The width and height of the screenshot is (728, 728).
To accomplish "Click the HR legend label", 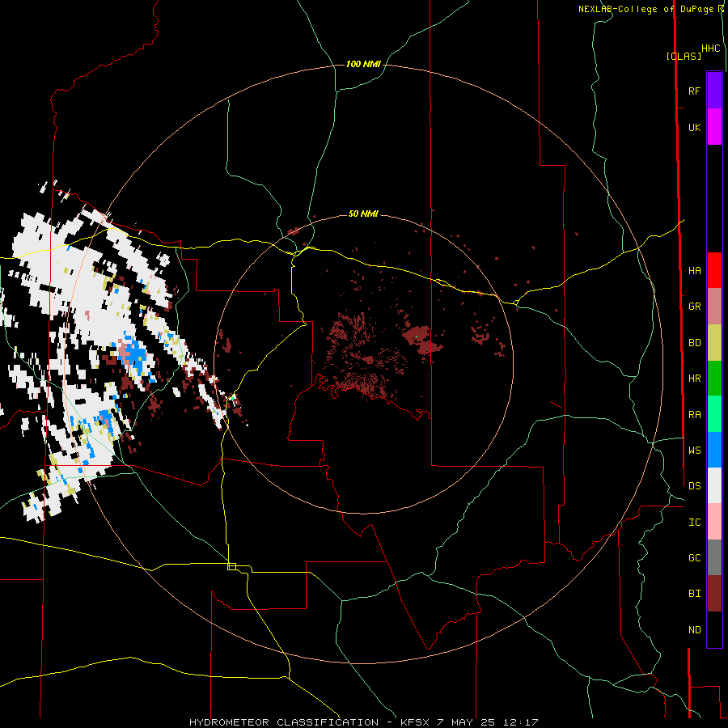I will tap(694, 379).
